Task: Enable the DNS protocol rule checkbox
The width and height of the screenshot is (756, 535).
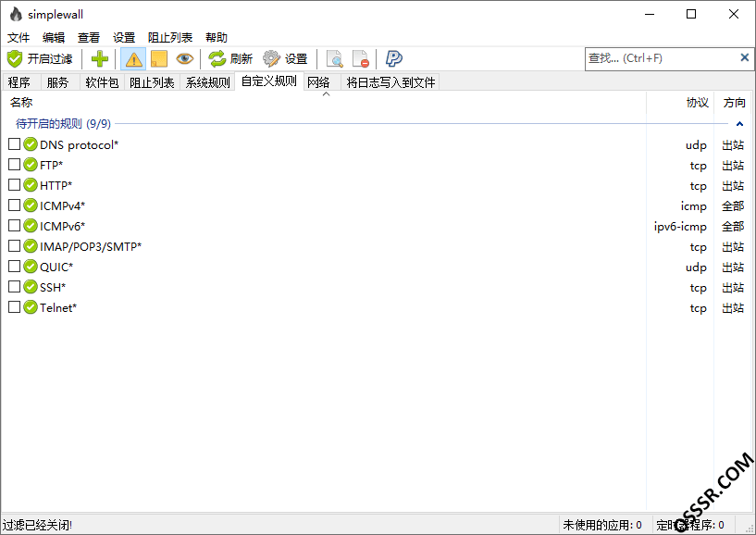Action: [15, 143]
